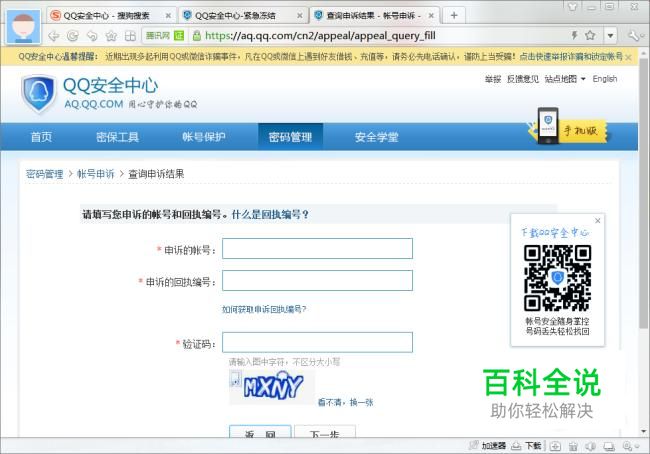This screenshot has height=454, width=650.
Task: Play the audio captcha speaker icon
Action: 235,379
